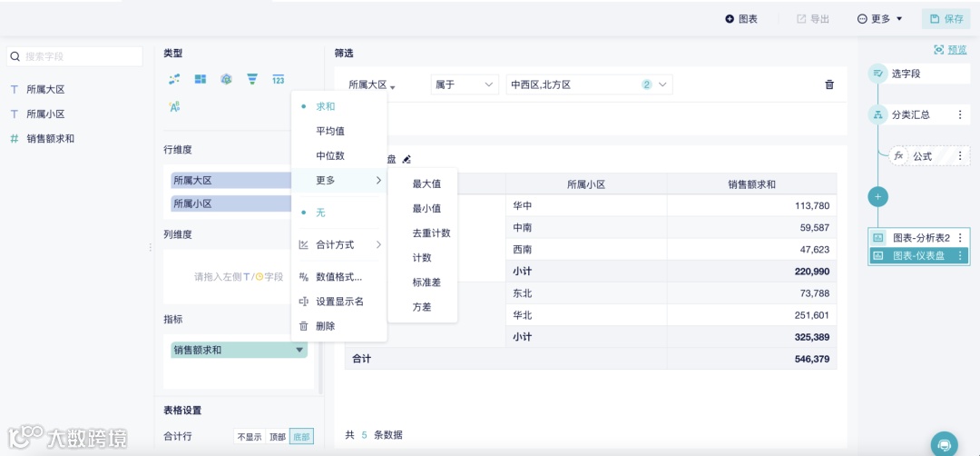Viewport: 980px width, 456px height.
Task: Open options dots for 图表-分析表2
Action: (x=960, y=238)
